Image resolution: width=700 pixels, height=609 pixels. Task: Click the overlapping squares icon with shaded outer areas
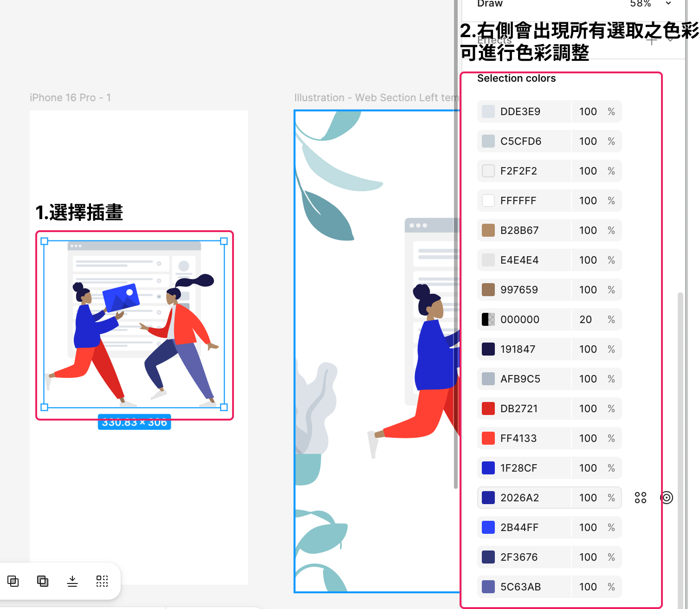point(43,581)
